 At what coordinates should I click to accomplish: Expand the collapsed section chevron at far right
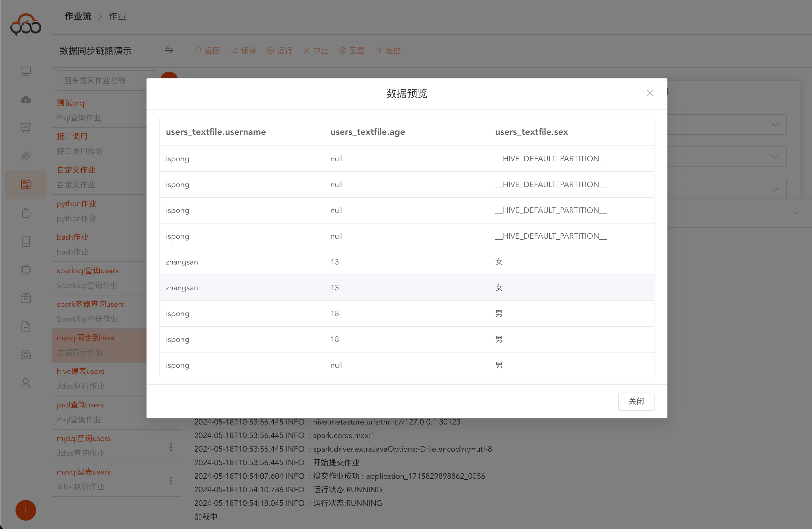coord(796,213)
